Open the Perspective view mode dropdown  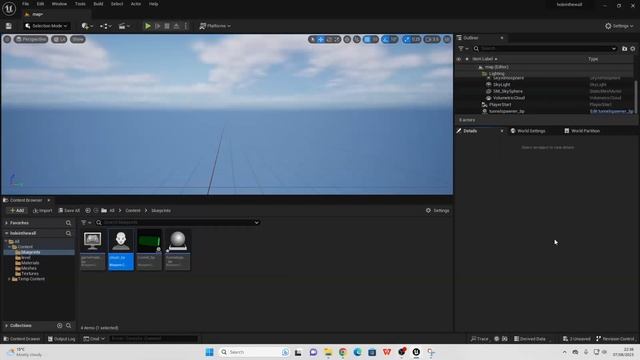[x=31, y=39]
